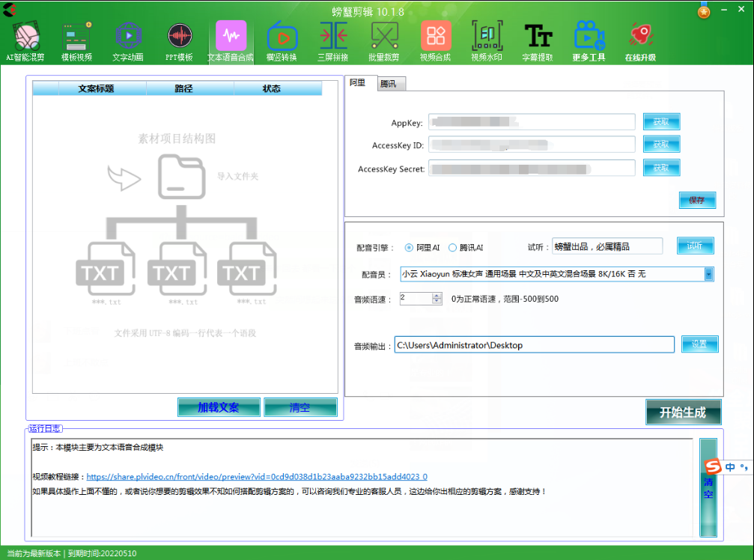Open the AI智能混剪 tool
Viewport: 754px width, 560px height.
click(x=25, y=39)
